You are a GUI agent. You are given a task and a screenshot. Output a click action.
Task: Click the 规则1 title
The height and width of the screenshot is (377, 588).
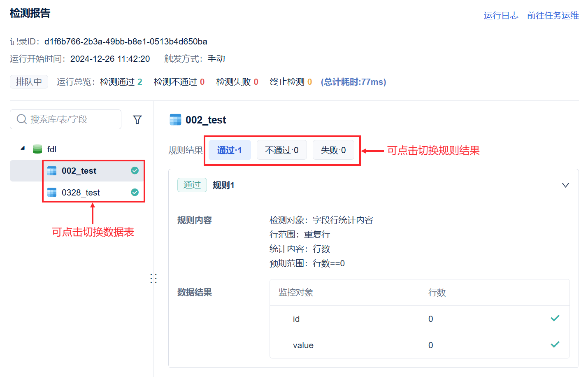(223, 185)
